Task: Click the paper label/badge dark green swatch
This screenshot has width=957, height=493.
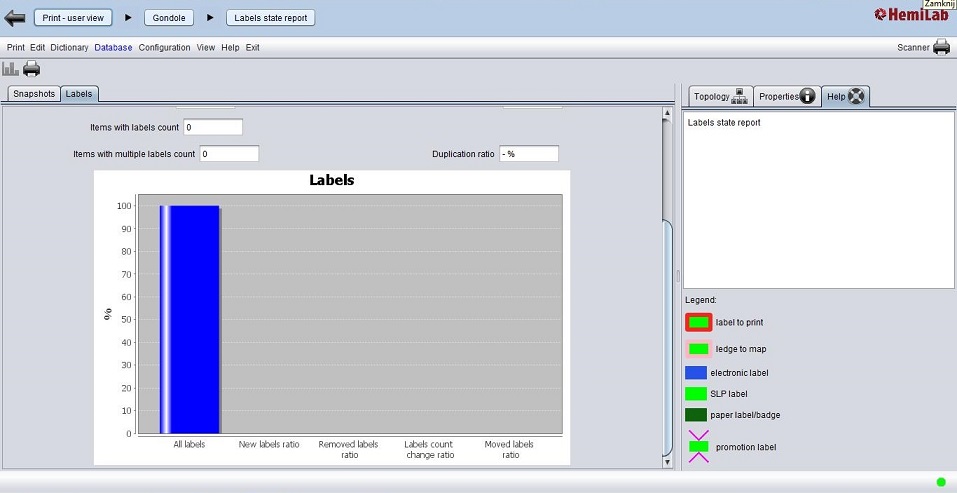Action: (x=696, y=415)
